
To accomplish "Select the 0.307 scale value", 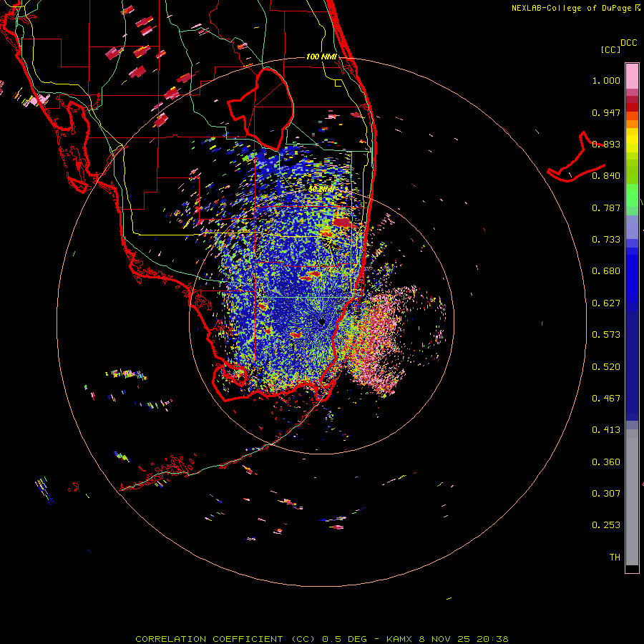I will click(x=606, y=494).
